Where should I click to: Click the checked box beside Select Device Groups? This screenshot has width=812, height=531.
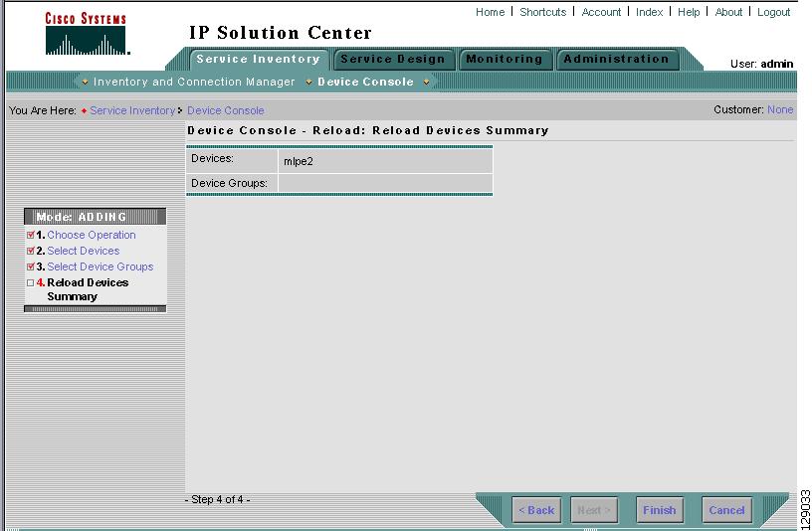coord(30,267)
